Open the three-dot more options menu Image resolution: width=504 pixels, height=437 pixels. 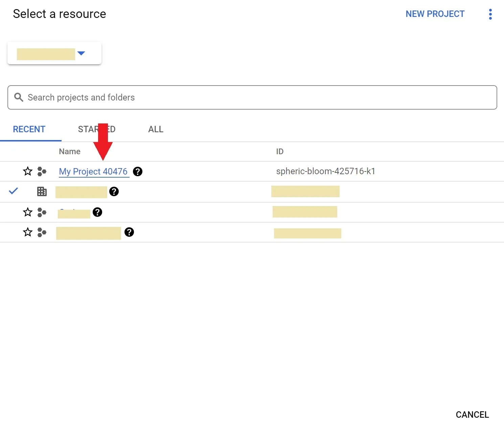tap(490, 14)
